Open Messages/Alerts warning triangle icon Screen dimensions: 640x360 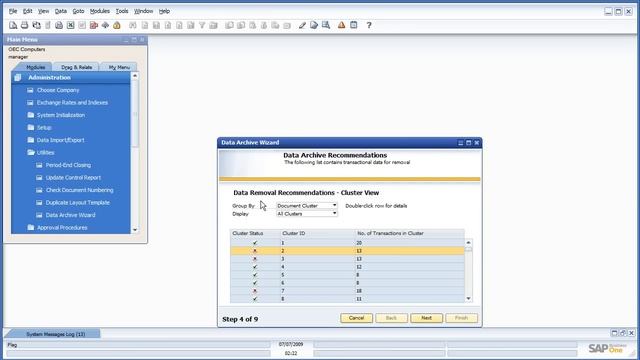tap(341, 25)
